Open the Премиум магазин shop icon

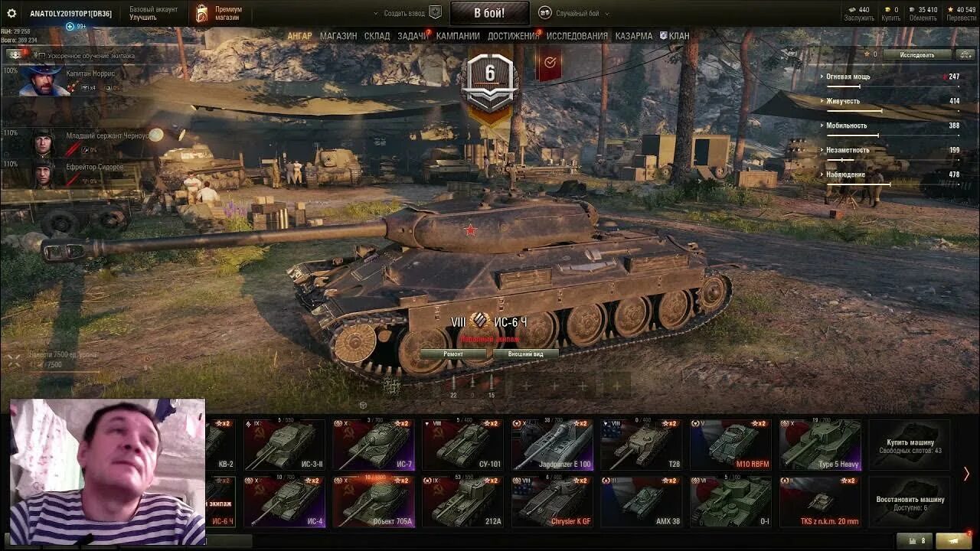click(202, 13)
